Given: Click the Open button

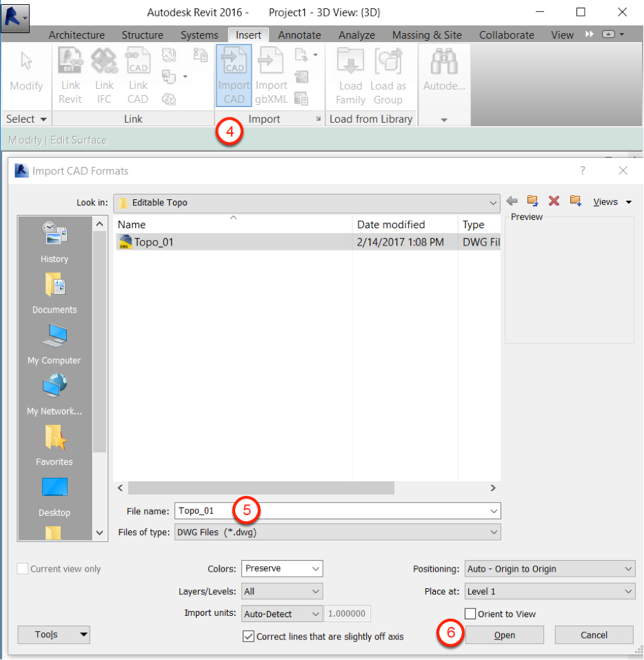Looking at the screenshot, I should [504, 634].
